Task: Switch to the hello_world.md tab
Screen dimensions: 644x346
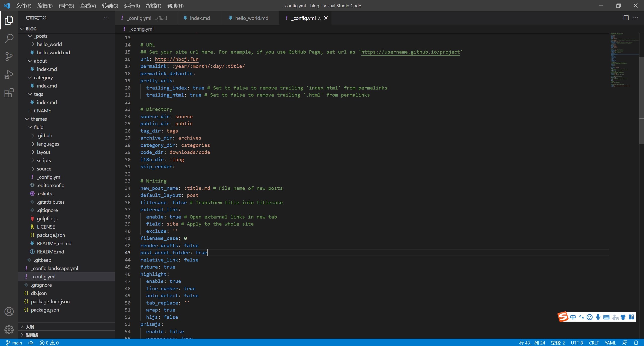Action: (251, 18)
